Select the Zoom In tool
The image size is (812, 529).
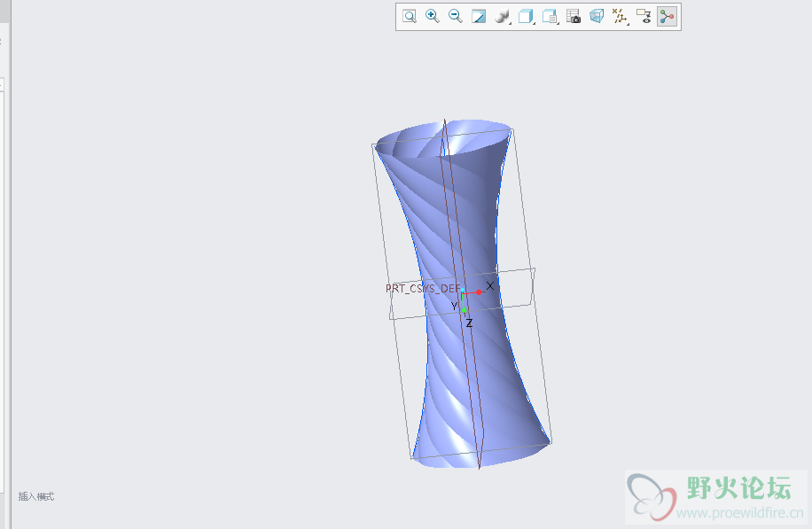pos(432,17)
